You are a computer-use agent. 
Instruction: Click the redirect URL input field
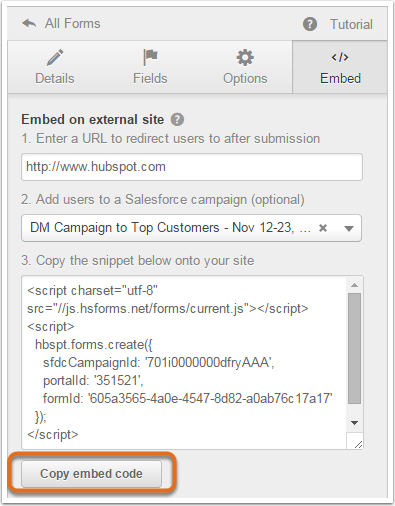click(x=192, y=167)
